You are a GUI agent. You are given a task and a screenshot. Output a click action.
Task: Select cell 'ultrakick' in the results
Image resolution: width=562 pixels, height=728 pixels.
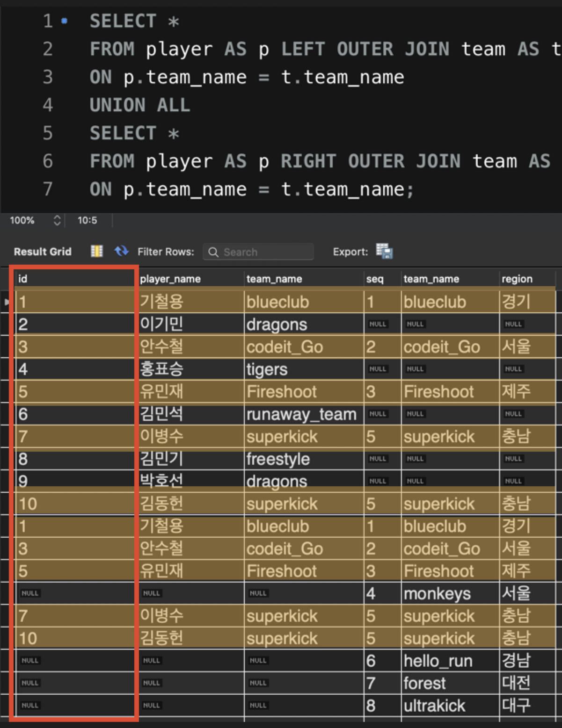coord(450,706)
